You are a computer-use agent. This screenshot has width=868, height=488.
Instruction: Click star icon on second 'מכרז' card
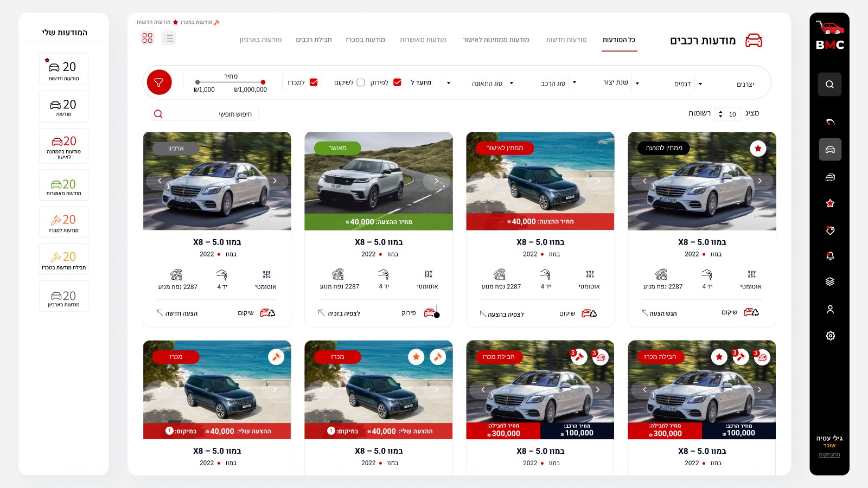pyautogui.click(x=416, y=357)
